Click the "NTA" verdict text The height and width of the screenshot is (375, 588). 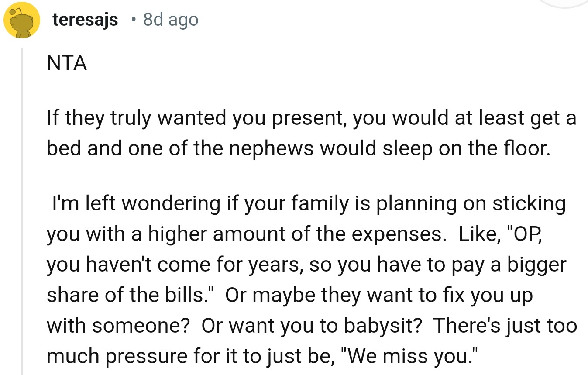(66, 64)
